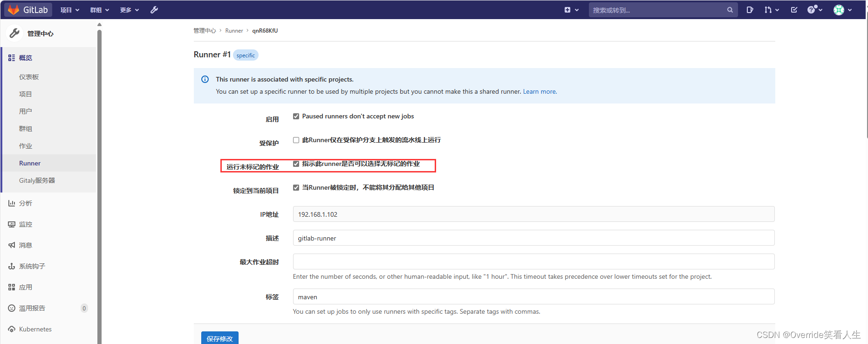Open the merge requests icon
Screen dimensions: 868x344
coord(768,10)
